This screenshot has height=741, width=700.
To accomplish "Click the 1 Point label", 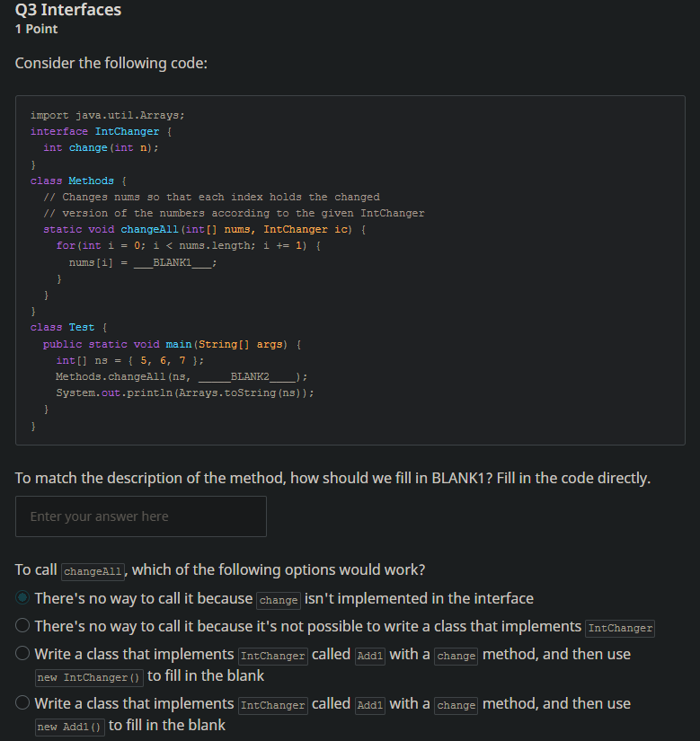I will (36, 29).
